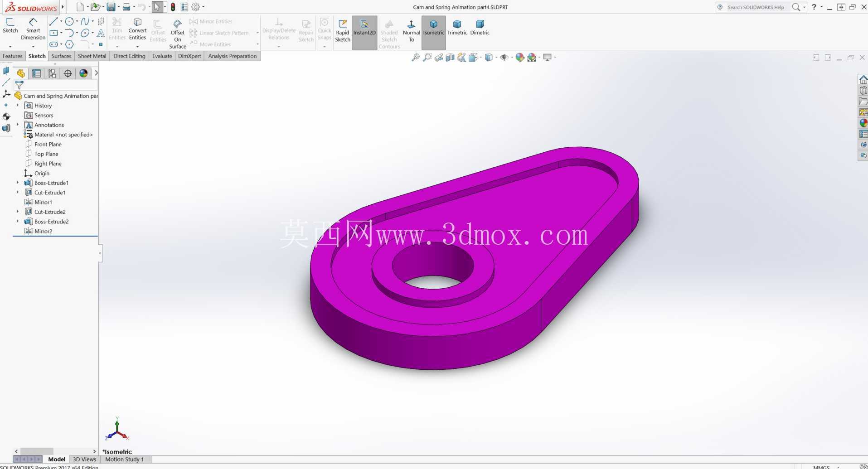Viewport: 868px width, 469px height.
Task: Expand Cut-Extrude2 feature node
Action: tap(18, 212)
